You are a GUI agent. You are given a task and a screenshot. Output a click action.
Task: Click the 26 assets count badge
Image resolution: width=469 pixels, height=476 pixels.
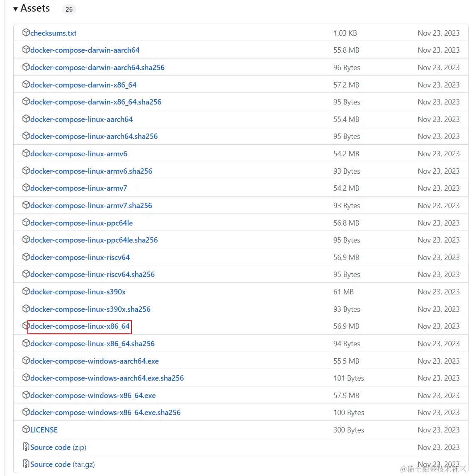tap(69, 10)
